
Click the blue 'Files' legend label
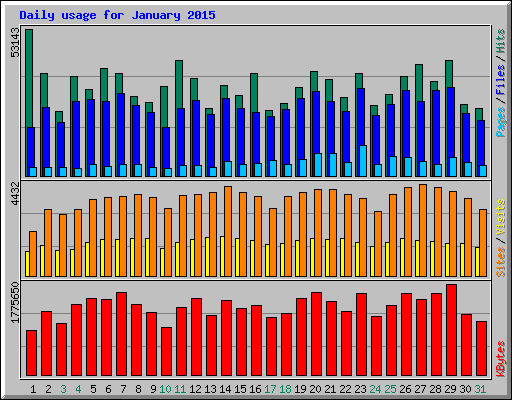[x=501, y=79]
